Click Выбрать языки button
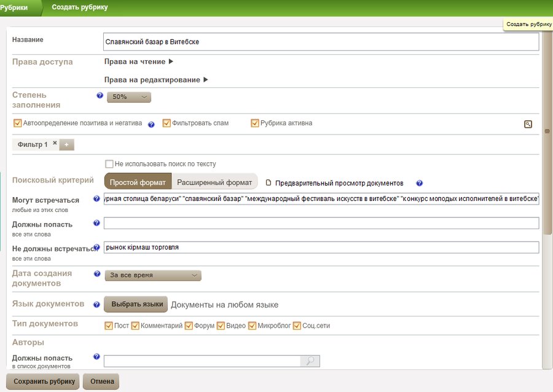553x392 pixels. (136, 304)
